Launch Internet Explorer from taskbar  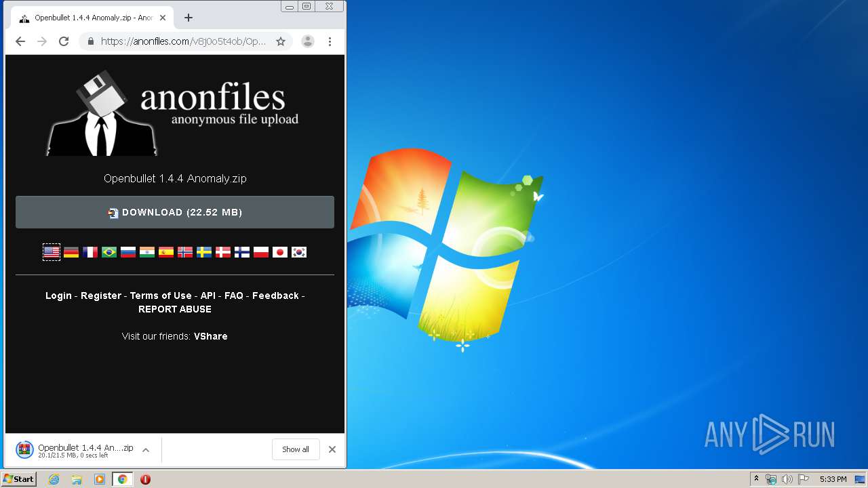coord(54,479)
